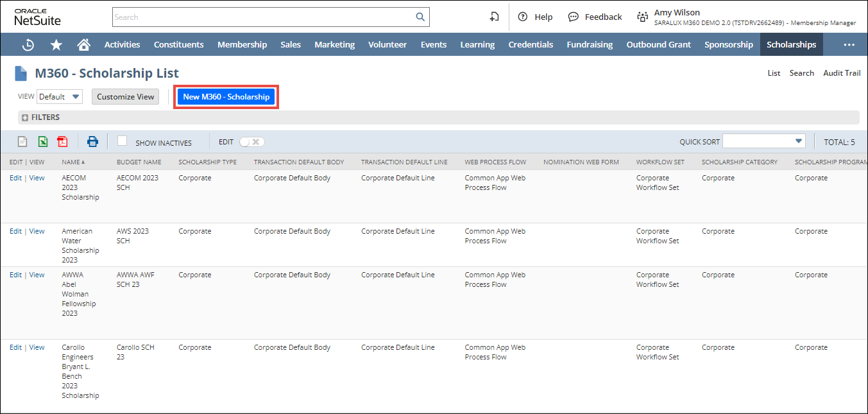Expand the Filters section
This screenshot has height=414, width=868.
tap(25, 118)
